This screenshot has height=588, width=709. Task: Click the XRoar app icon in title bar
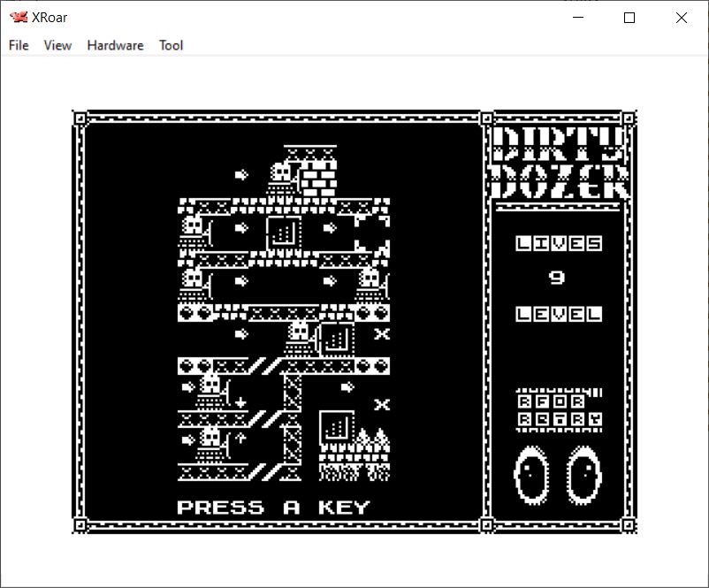tap(18, 17)
